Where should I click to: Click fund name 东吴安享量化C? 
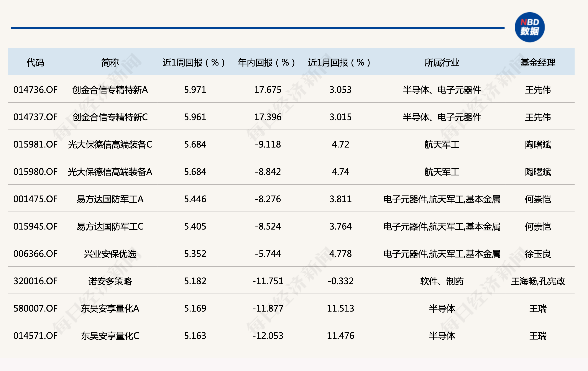click(x=110, y=336)
